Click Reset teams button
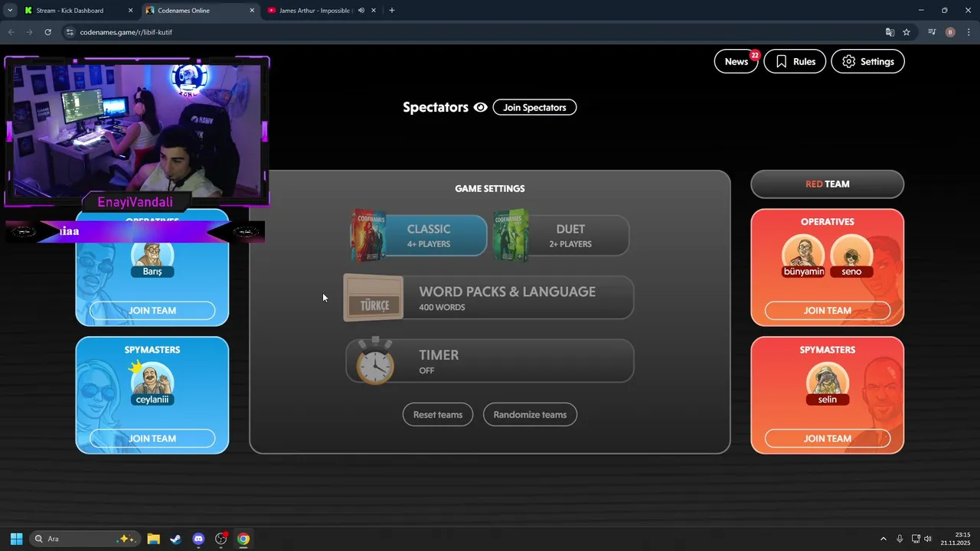This screenshot has height=551, width=980. (438, 415)
